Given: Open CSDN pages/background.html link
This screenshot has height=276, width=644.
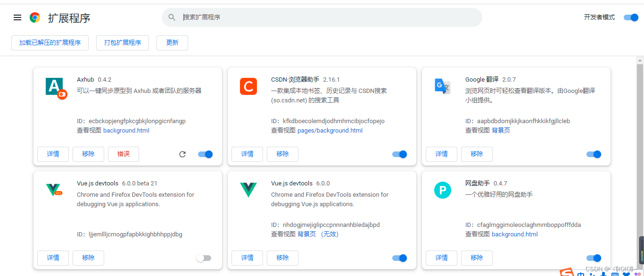Looking at the screenshot, I should 330,131.
